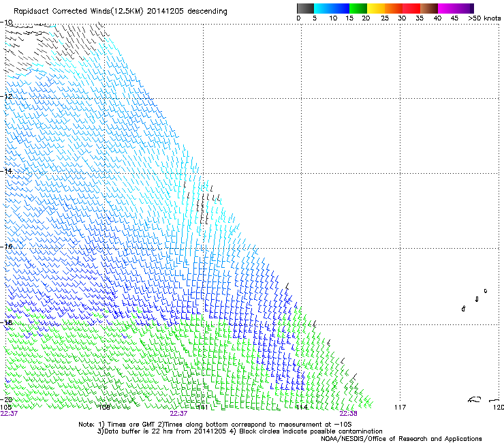Click the '-18' latitude axis label
The width and height of the screenshot is (504, 443).
pos(6,322)
